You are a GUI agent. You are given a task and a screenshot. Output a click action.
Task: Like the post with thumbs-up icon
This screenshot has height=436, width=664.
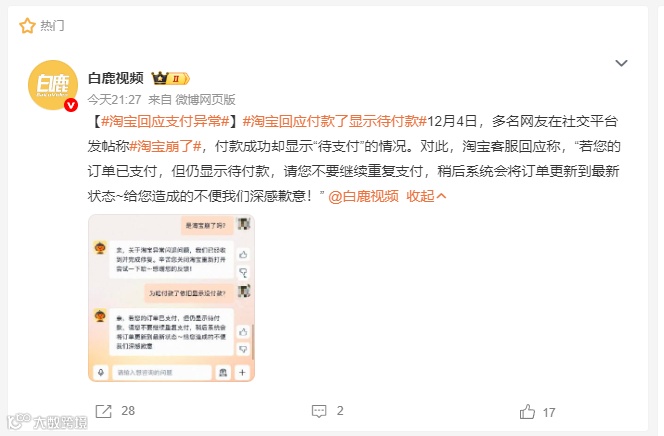pos(527,411)
